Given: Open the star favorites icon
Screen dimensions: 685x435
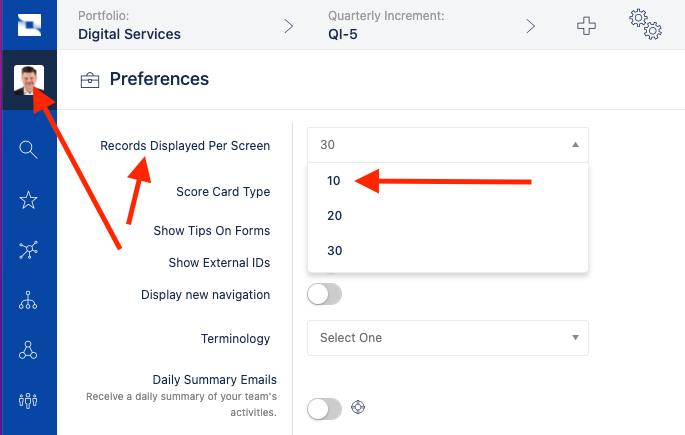Looking at the screenshot, I should (28, 200).
